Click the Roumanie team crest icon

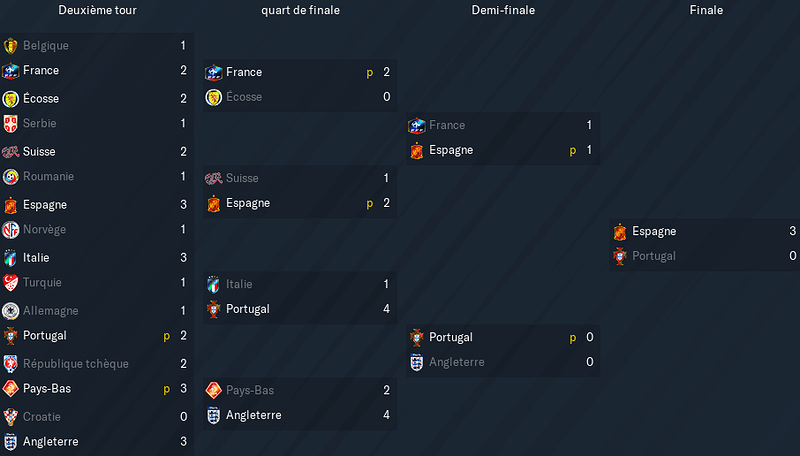point(10,176)
